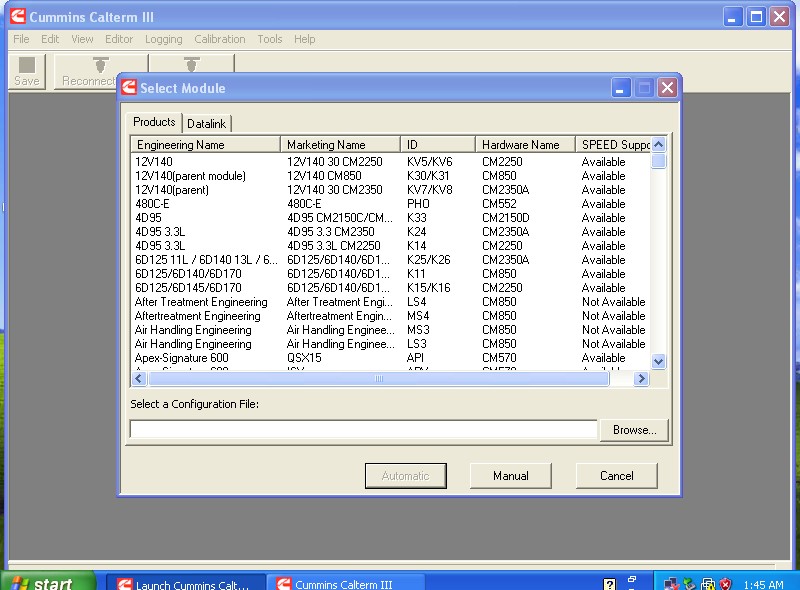The width and height of the screenshot is (800, 590).
Task: Click the Cancel button
Action: (x=616, y=476)
